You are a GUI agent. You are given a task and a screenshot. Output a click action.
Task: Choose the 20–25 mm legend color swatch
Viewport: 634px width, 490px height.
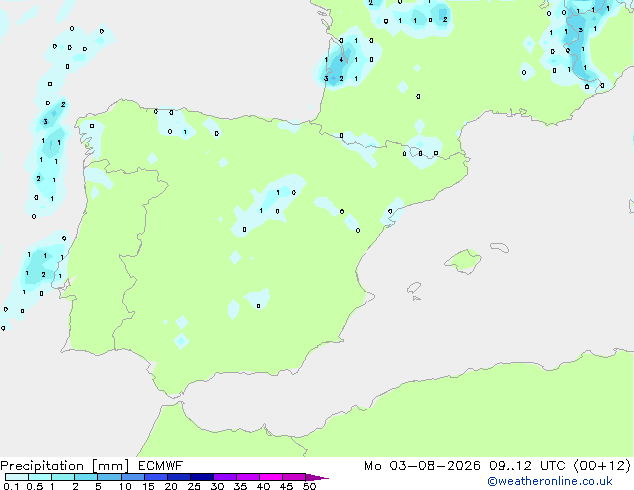click(179, 477)
